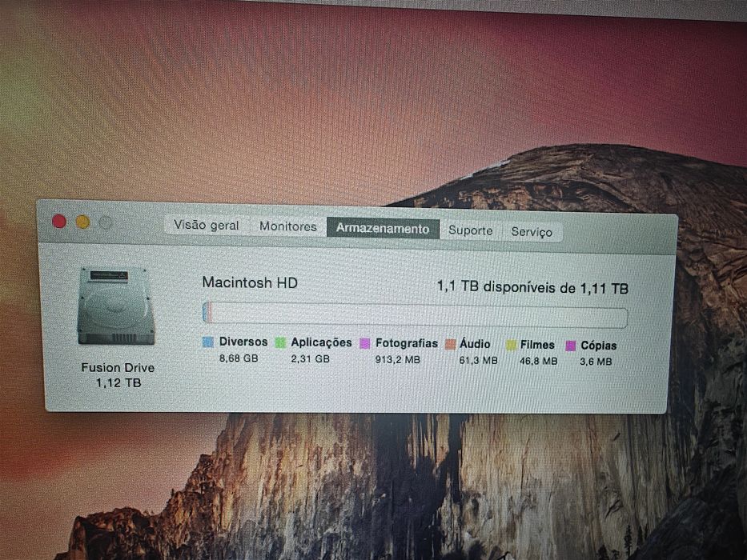Click the 2,31 GB value
747x560 pixels.
pos(310,358)
